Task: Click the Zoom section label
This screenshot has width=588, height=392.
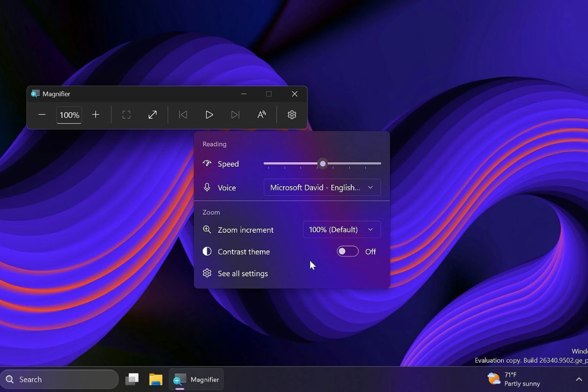Action: [x=211, y=212]
